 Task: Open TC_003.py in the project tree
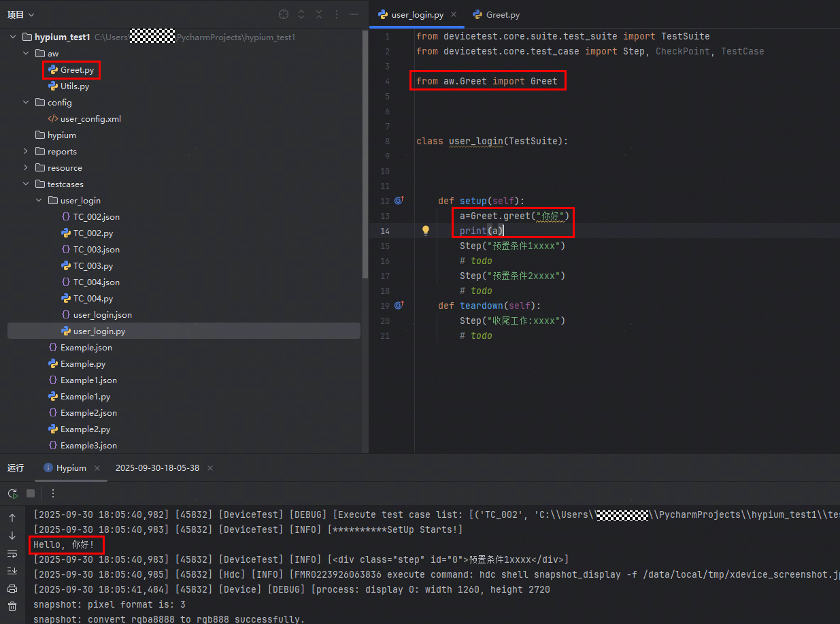pyautogui.click(x=93, y=266)
